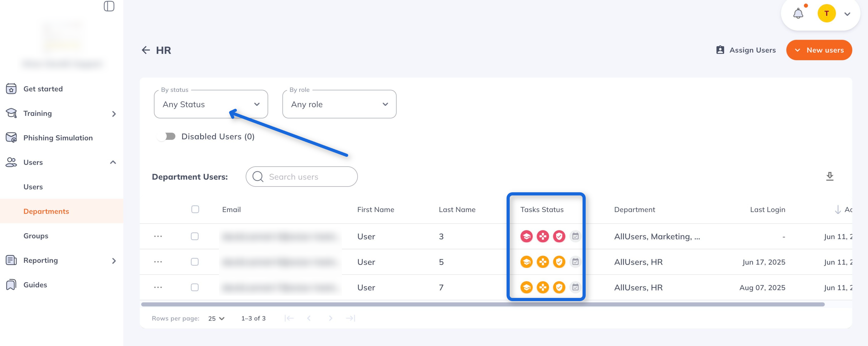Viewport: 868px width, 346px height.
Task: Click orange shield task icon for User 5
Action: (559, 262)
